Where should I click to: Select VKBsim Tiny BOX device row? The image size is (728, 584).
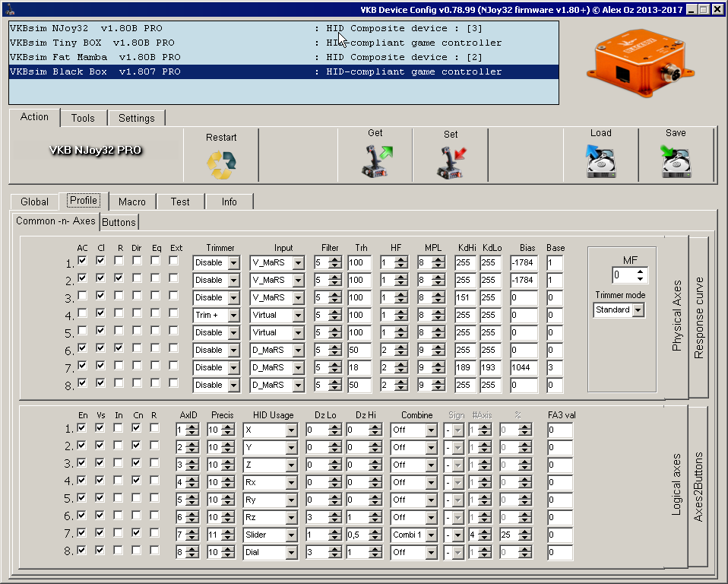pos(283,43)
